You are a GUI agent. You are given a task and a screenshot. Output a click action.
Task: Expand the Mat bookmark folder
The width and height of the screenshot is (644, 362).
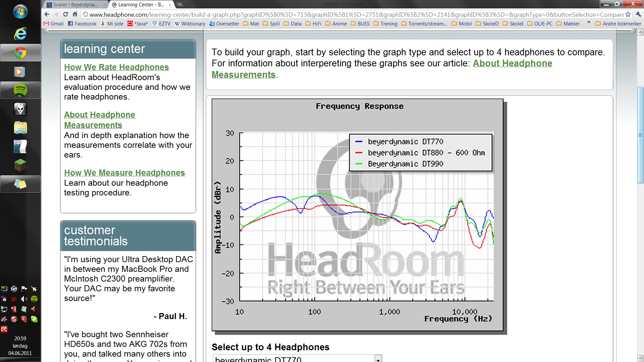tap(251, 24)
